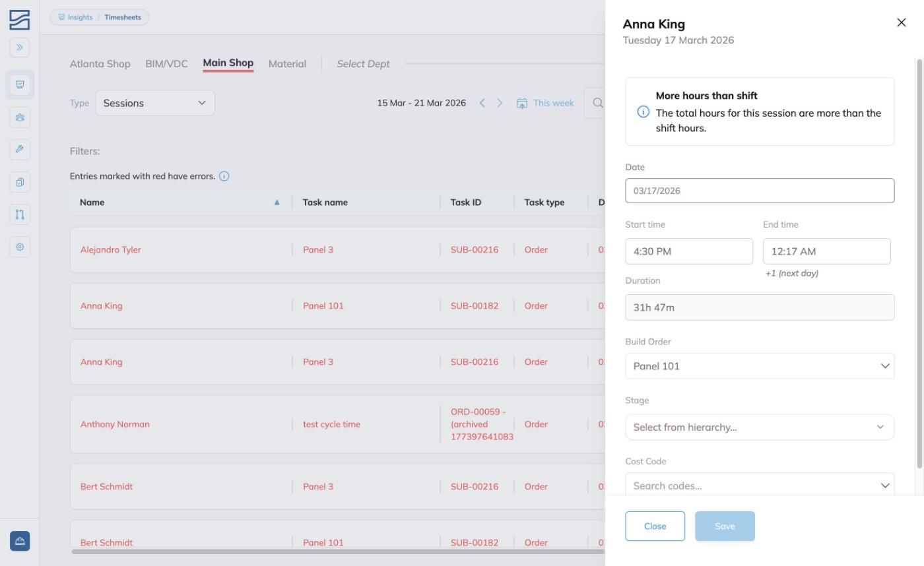924x566 pixels.
Task: Click the End time field
Action: [x=827, y=251]
